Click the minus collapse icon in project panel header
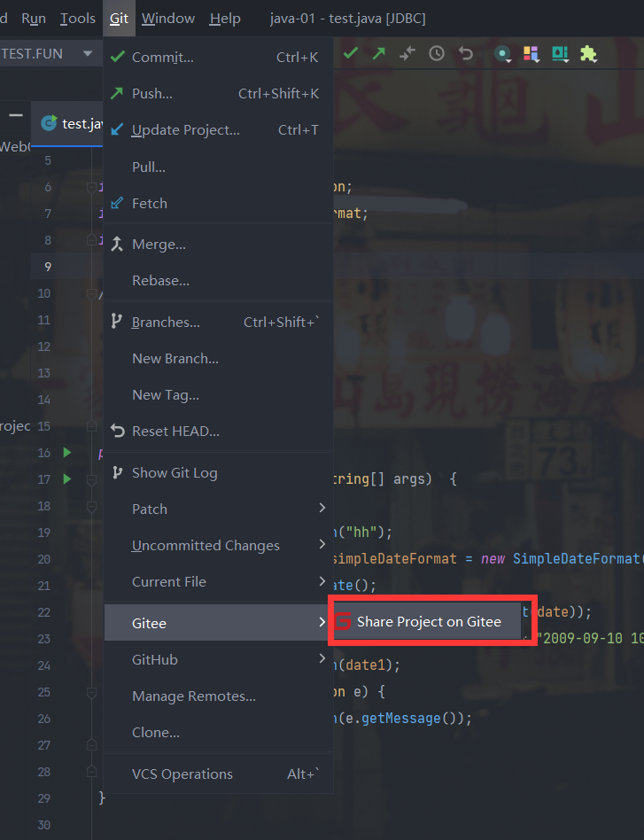The width and height of the screenshot is (644, 840). pyautogui.click(x=16, y=115)
